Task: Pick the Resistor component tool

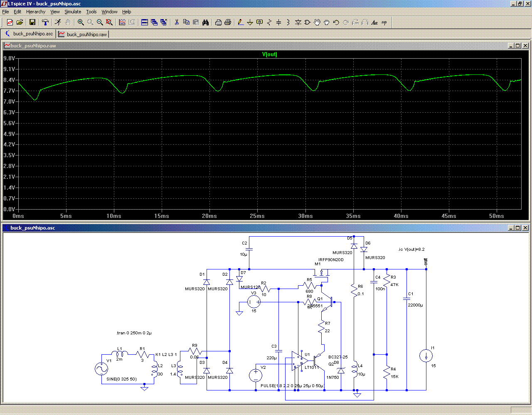Action: coord(269,22)
